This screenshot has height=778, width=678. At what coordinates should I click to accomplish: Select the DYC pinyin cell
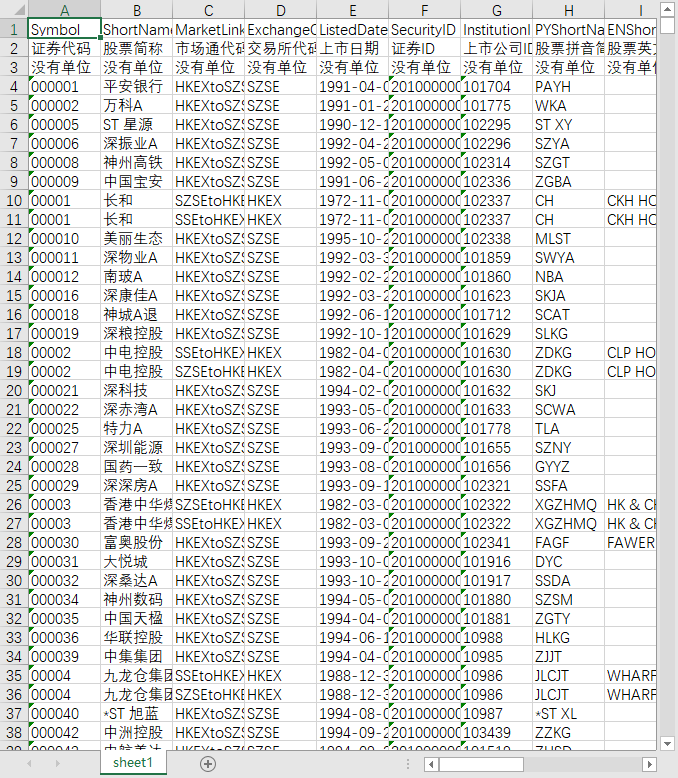[x=568, y=562]
